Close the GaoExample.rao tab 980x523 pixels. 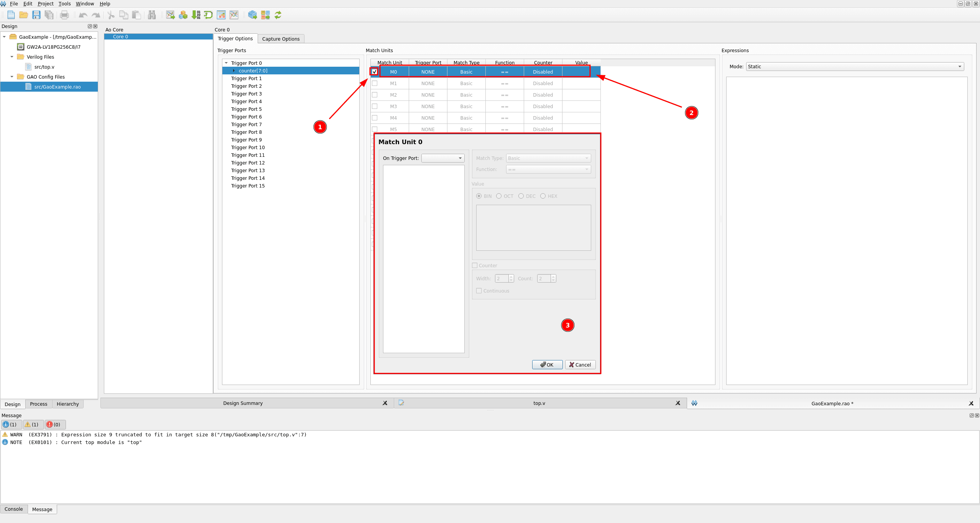971,403
